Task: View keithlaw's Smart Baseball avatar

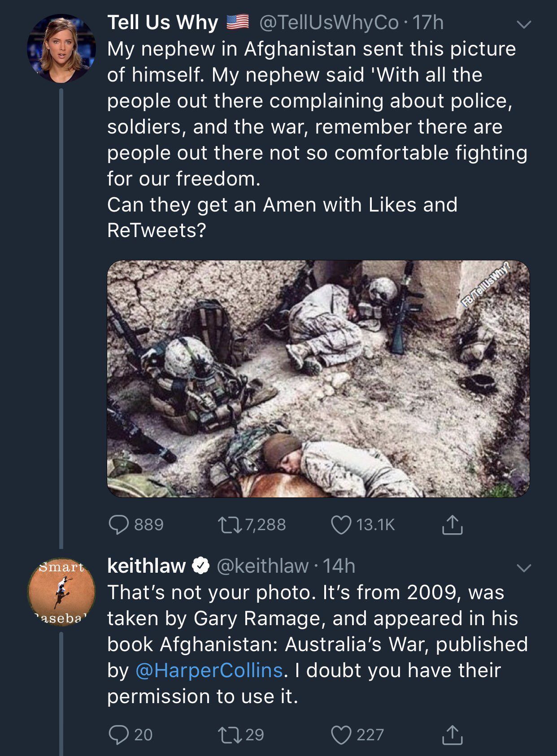Action: tap(61, 592)
